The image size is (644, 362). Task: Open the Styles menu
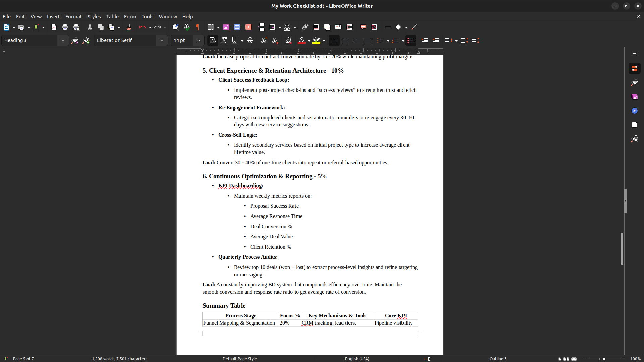94,17
